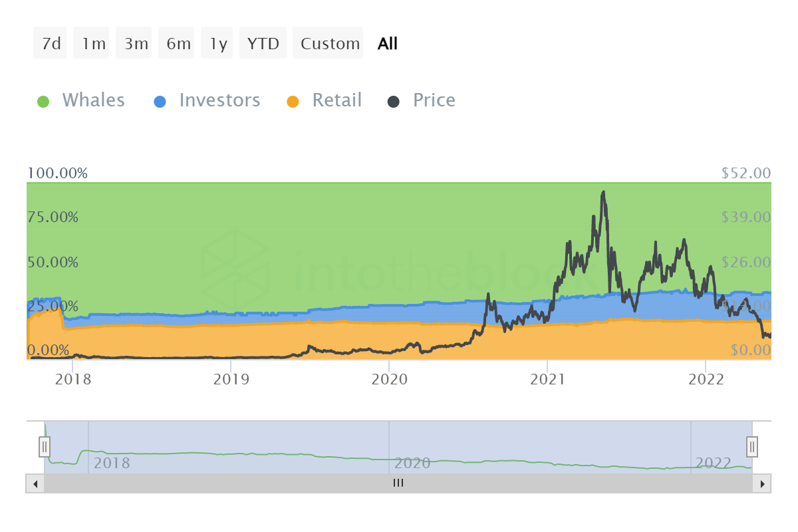Set range to 1y
This screenshot has height=532, width=798.
coord(218,44)
